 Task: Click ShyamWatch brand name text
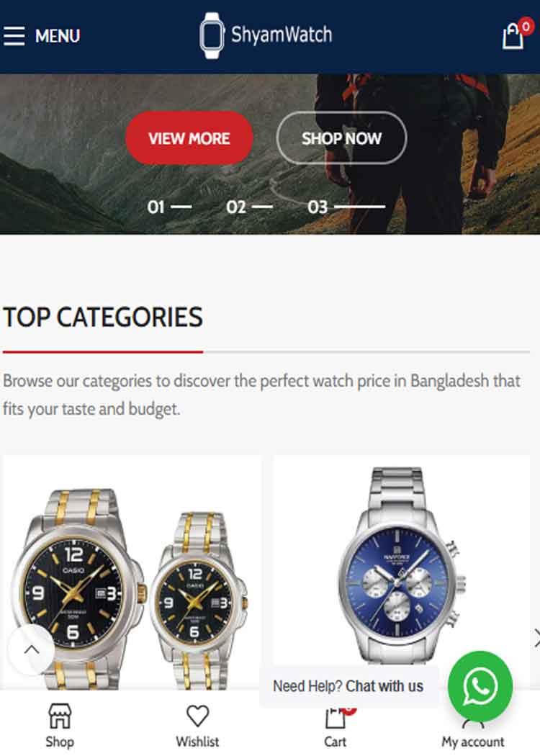(x=282, y=35)
